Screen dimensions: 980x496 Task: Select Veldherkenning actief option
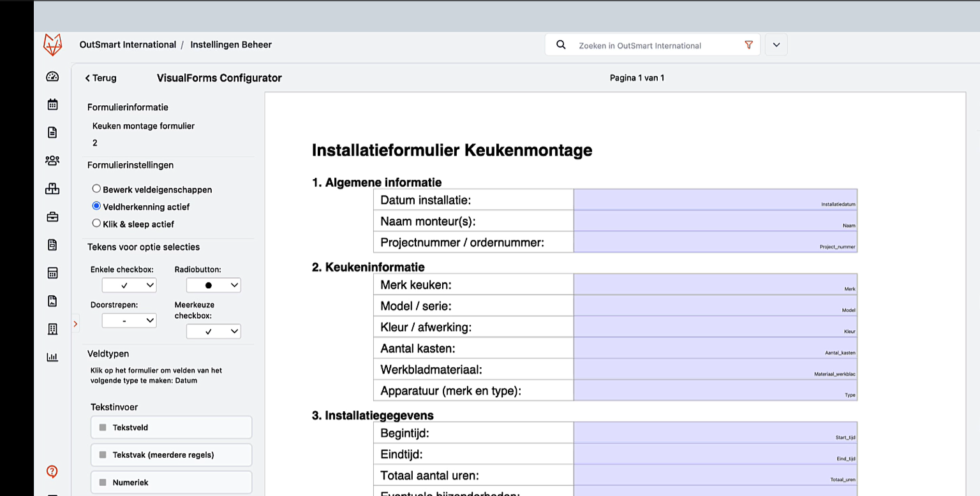click(96, 206)
